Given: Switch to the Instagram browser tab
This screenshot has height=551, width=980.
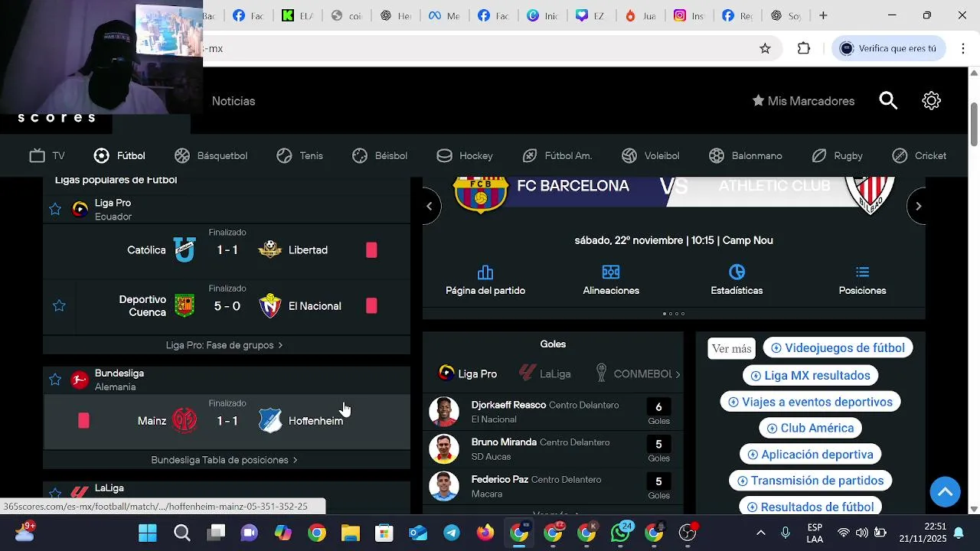Looking at the screenshot, I should (688, 15).
